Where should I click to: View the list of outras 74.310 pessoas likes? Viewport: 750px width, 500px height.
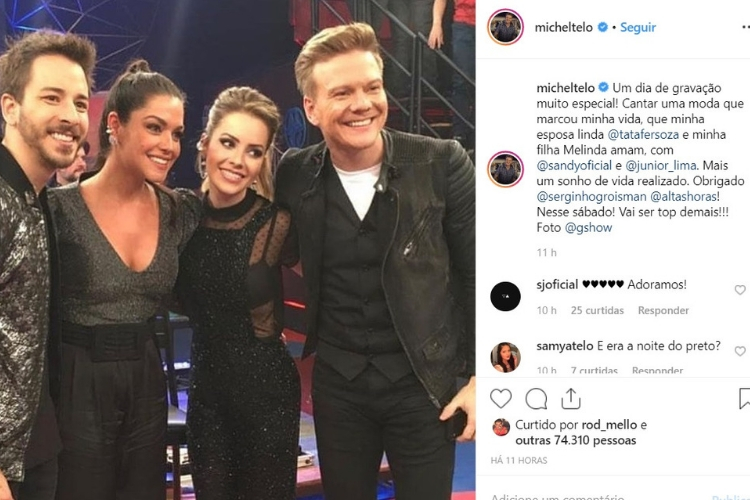[575, 440]
